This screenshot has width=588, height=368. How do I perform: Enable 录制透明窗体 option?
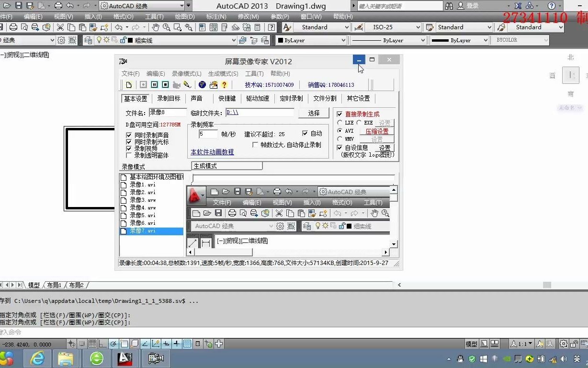tap(129, 154)
